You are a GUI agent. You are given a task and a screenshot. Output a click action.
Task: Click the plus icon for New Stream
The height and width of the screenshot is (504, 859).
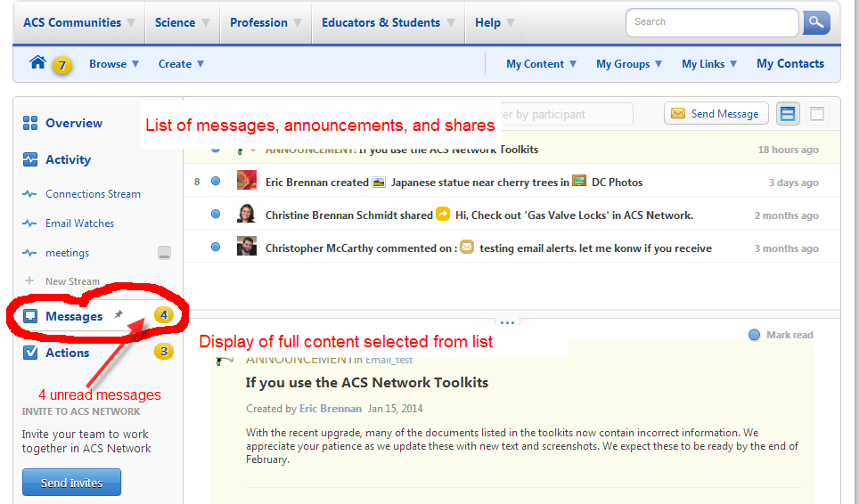(x=29, y=280)
